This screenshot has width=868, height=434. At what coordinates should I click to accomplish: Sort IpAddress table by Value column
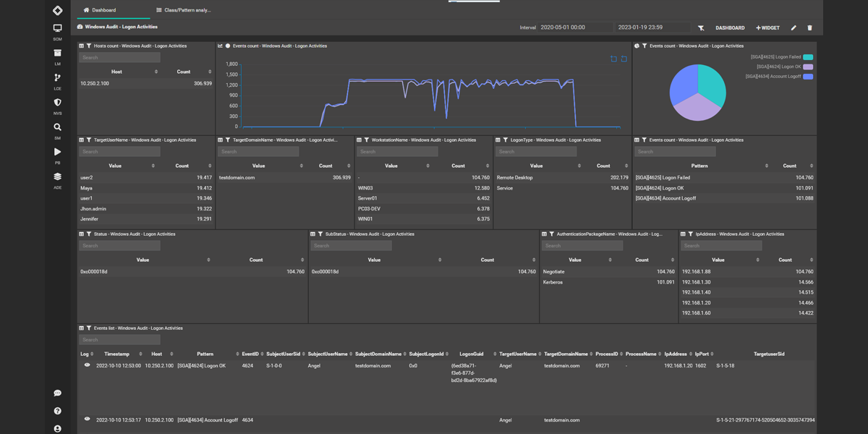tap(718, 260)
